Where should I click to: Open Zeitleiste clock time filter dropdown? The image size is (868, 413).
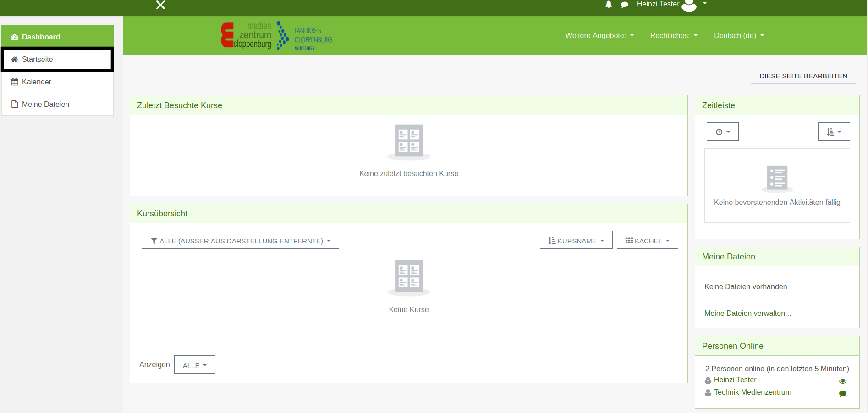click(x=722, y=132)
